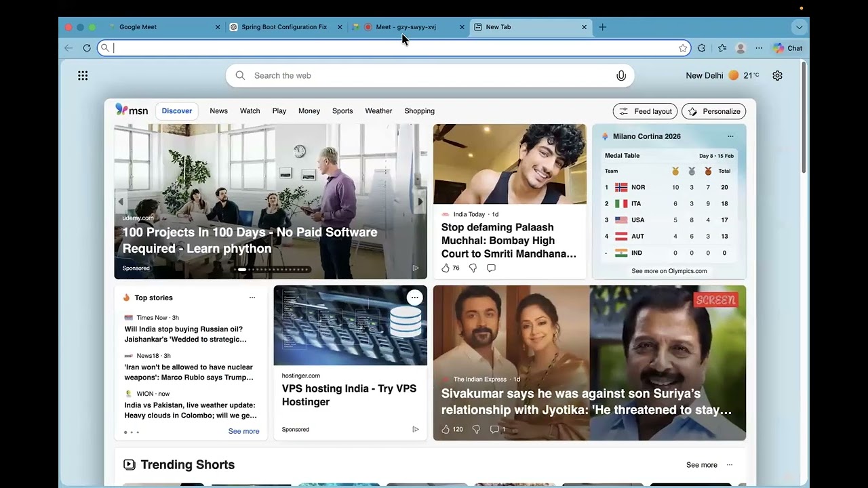This screenshot has height=488, width=868.
Task: Open comments on the Sivakumar article
Action: coord(494,429)
